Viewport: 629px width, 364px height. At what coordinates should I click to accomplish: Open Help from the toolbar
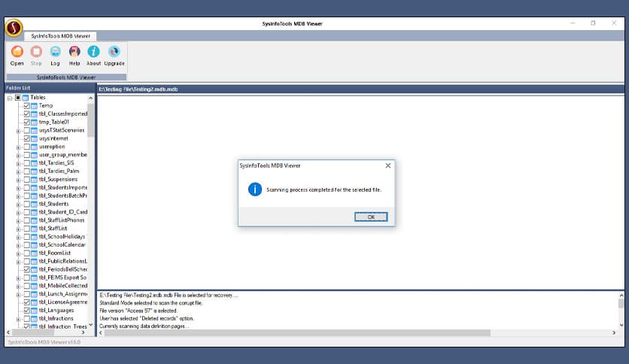[x=74, y=52]
